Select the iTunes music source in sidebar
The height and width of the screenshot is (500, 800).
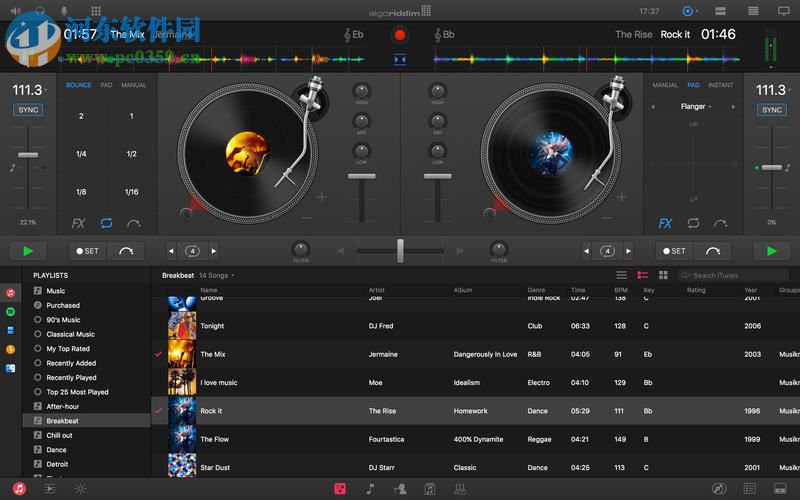10,293
